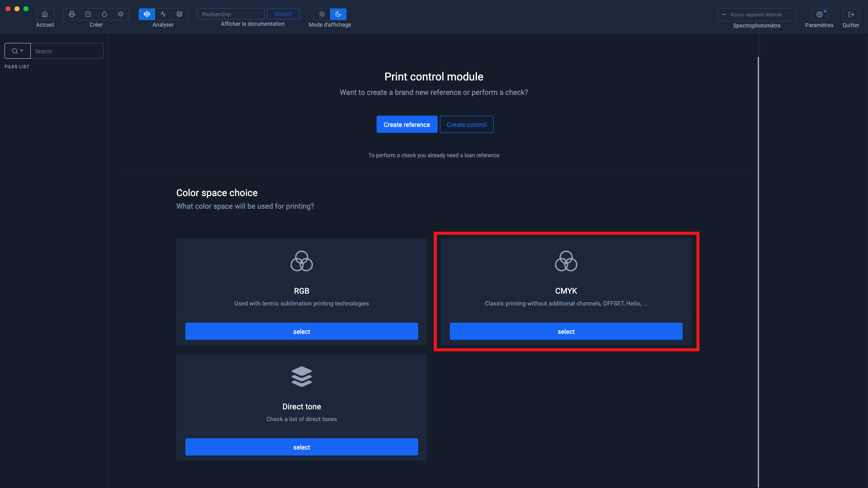Click the 'Used with termic sublimation' description
The height and width of the screenshot is (488, 868).
pyautogui.click(x=302, y=304)
